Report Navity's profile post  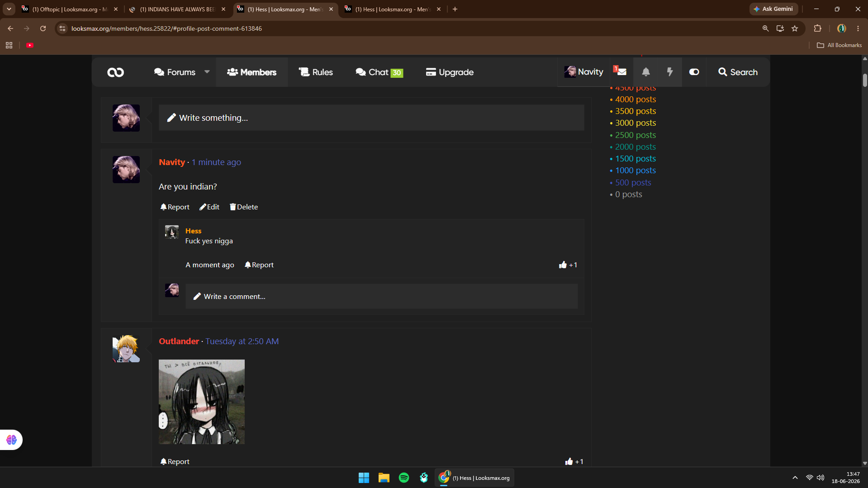tap(175, 207)
